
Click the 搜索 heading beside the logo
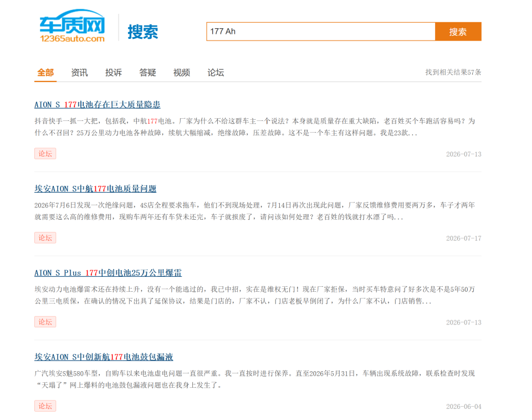coord(143,32)
